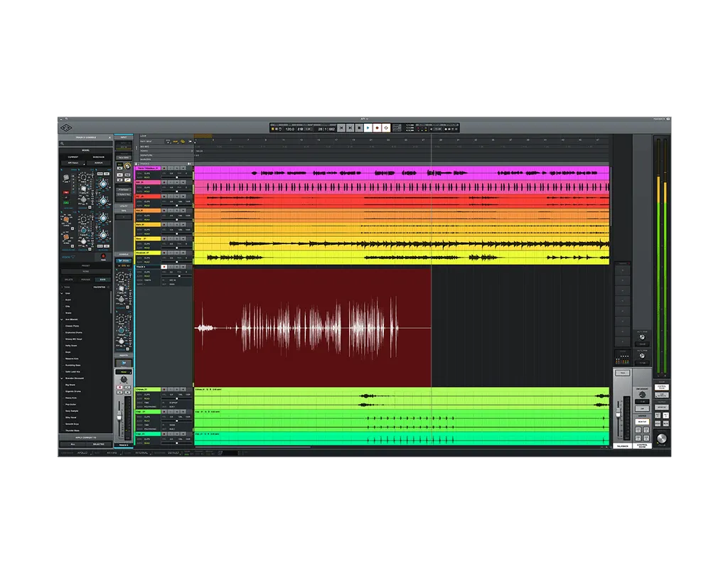728x572 pixels.
Task: Switch to the TALKBACK tab
Action: pos(623,446)
